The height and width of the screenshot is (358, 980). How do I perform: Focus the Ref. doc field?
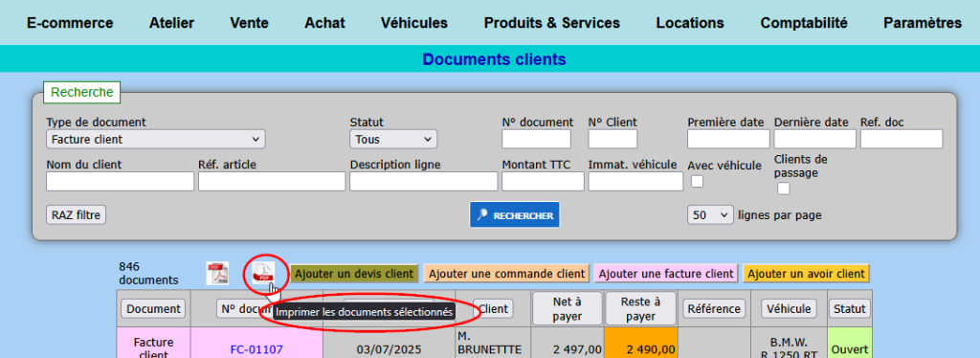pos(902,139)
